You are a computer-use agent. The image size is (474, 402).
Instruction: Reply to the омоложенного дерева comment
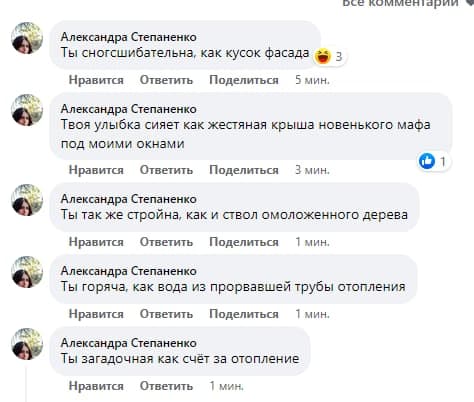[166, 242]
